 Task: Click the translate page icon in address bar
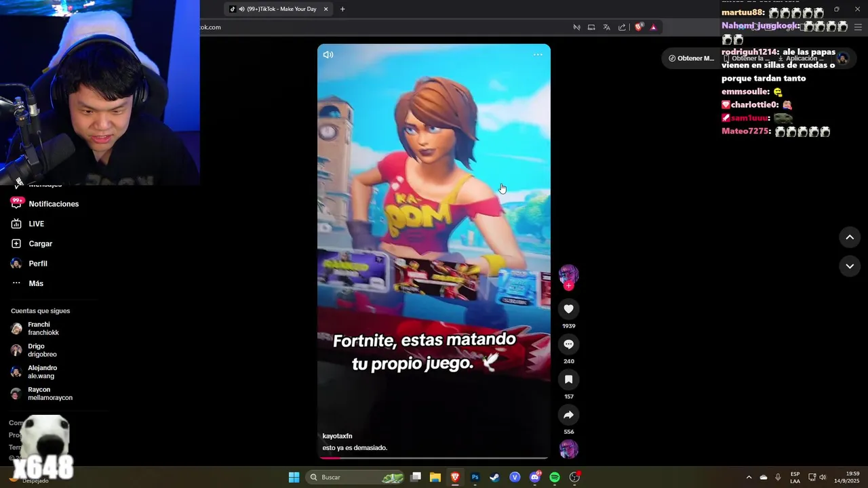(x=606, y=27)
